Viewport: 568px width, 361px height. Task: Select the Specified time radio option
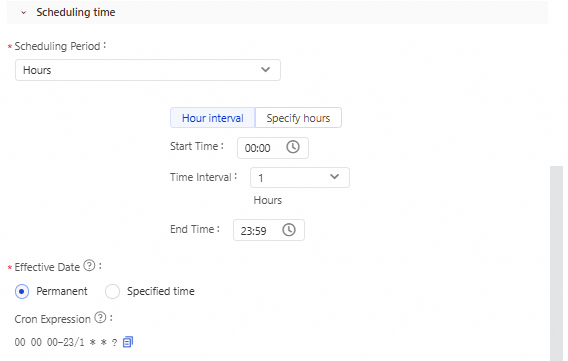point(112,291)
